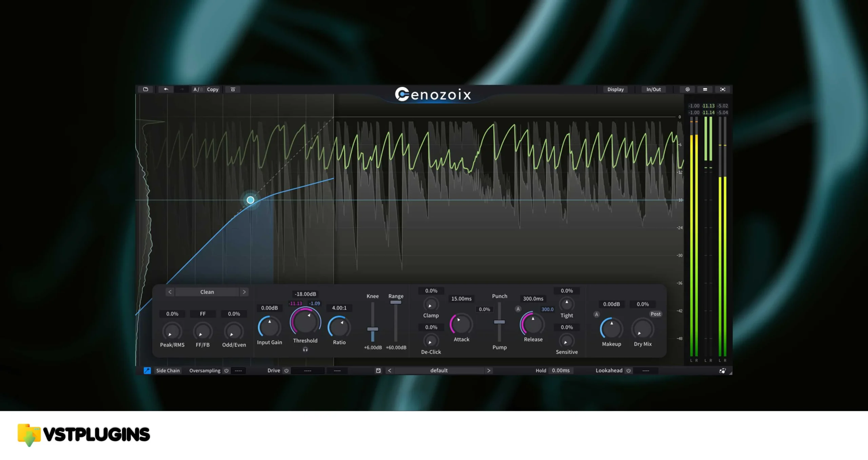Click the Makeup knob
The width and height of the screenshot is (868, 460).
click(x=611, y=328)
